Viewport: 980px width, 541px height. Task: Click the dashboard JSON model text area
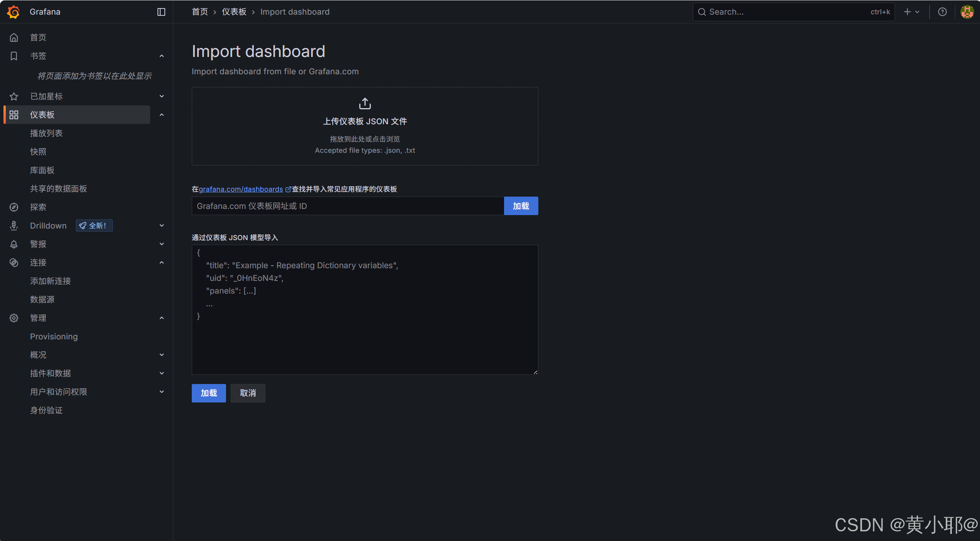(365, 310)
